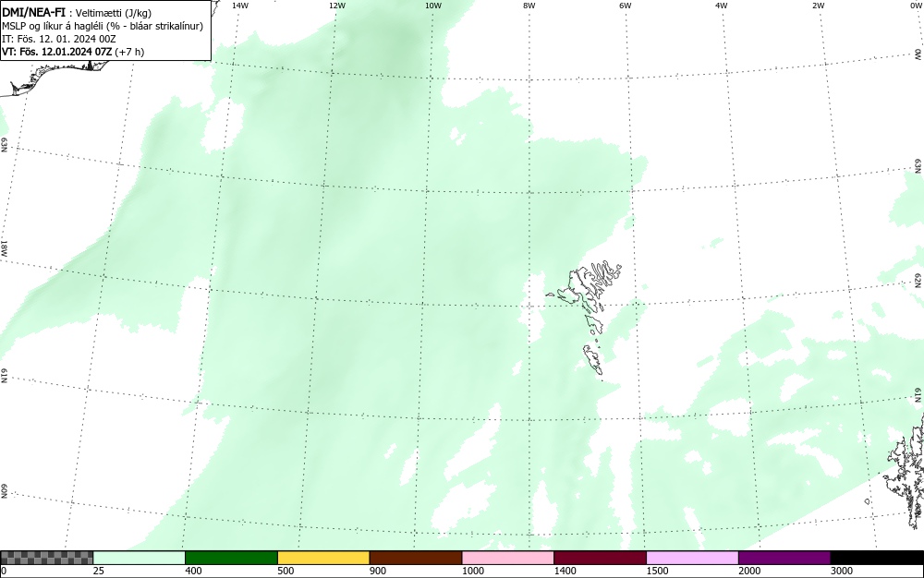The width and height of the screenshot is (924, 578).
Task: Click the dark green 400–500 legend swatch
Action: tap(231, 558)
